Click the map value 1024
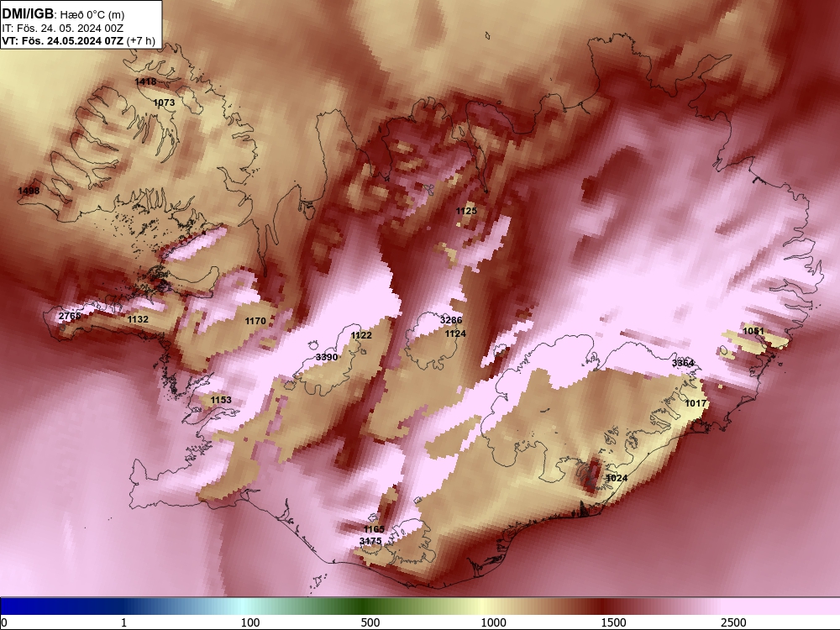840x630 pixels. tap(617, 479)
